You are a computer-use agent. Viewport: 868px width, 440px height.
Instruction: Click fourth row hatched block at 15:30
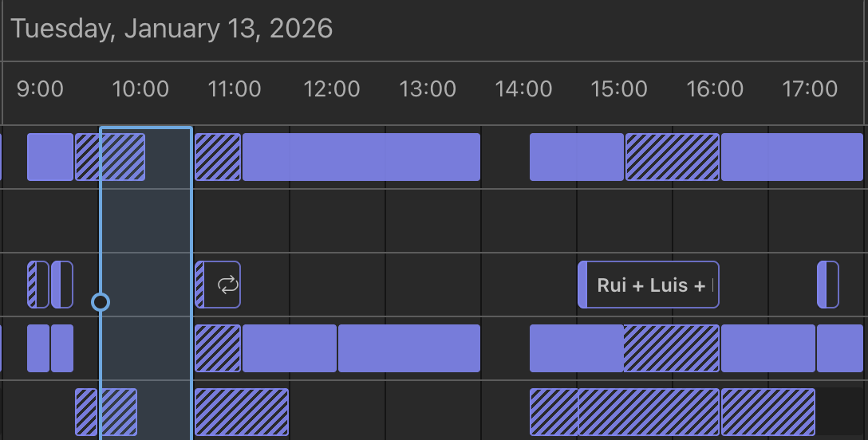pos(672,348)
